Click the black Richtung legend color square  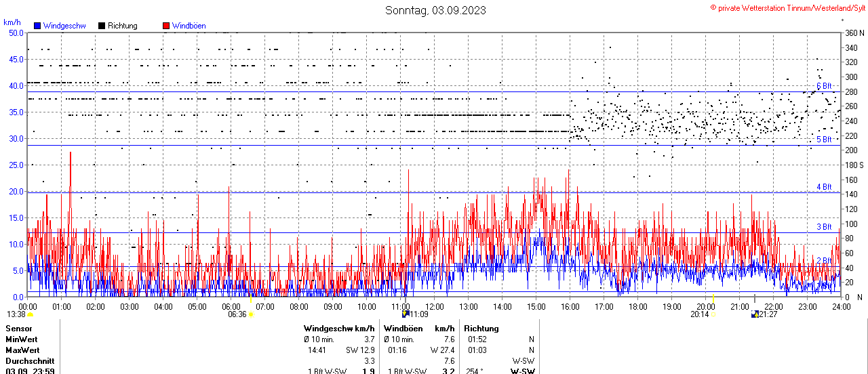click(x=102, y=26)
